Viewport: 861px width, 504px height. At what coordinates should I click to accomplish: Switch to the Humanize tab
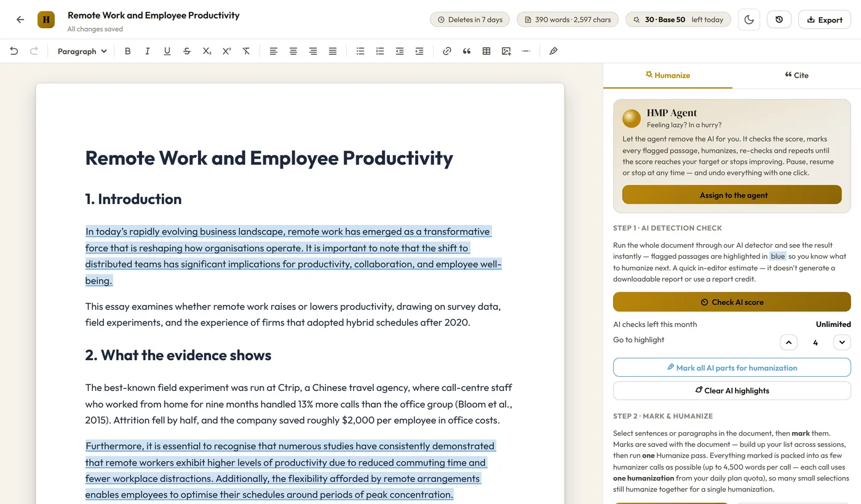point(668,76)
